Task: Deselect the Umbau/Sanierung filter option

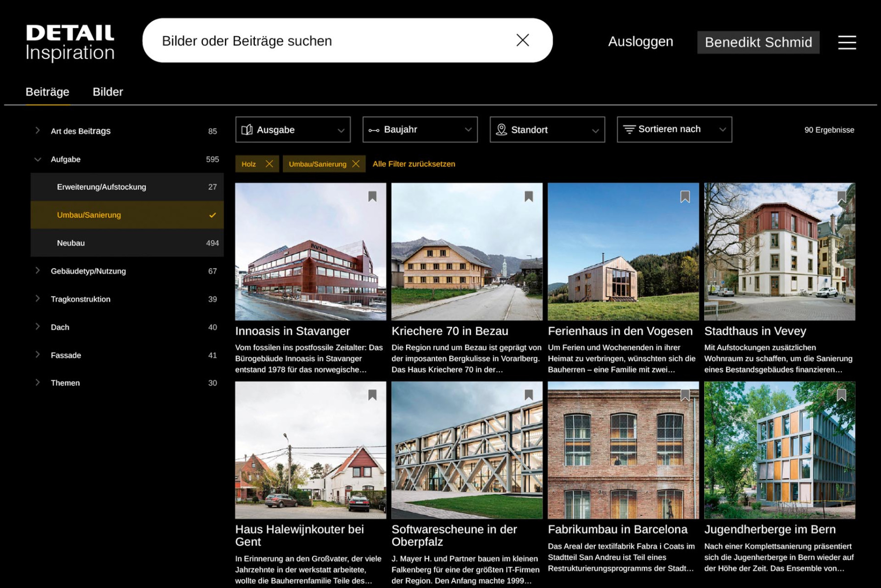Action: tap(127, 215)
